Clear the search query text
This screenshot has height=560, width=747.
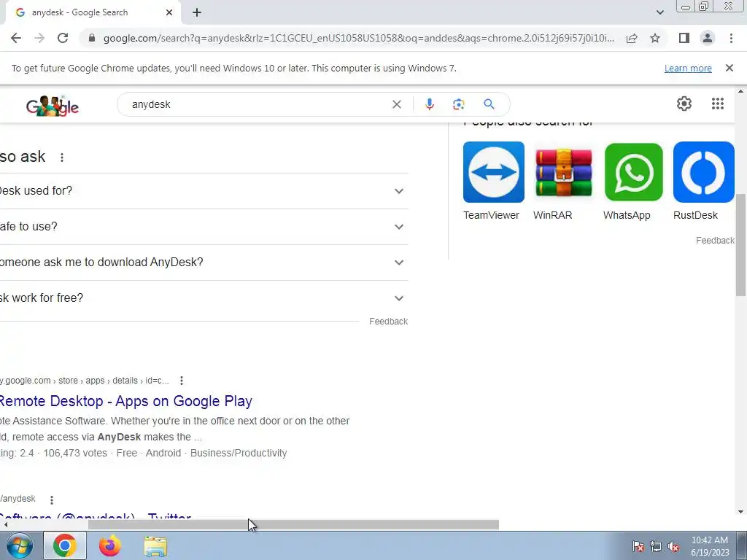pos(396,104)
